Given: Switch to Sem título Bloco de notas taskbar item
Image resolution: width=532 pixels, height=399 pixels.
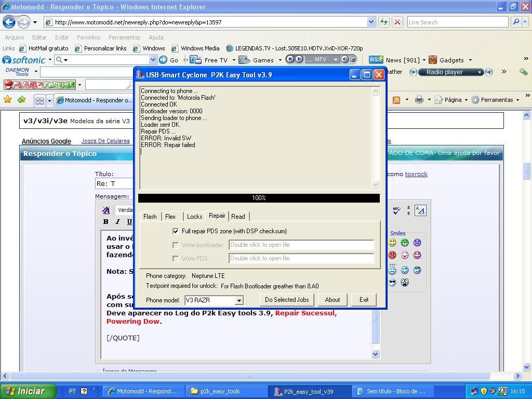Looking at the screenshot, I should [392, 391].
